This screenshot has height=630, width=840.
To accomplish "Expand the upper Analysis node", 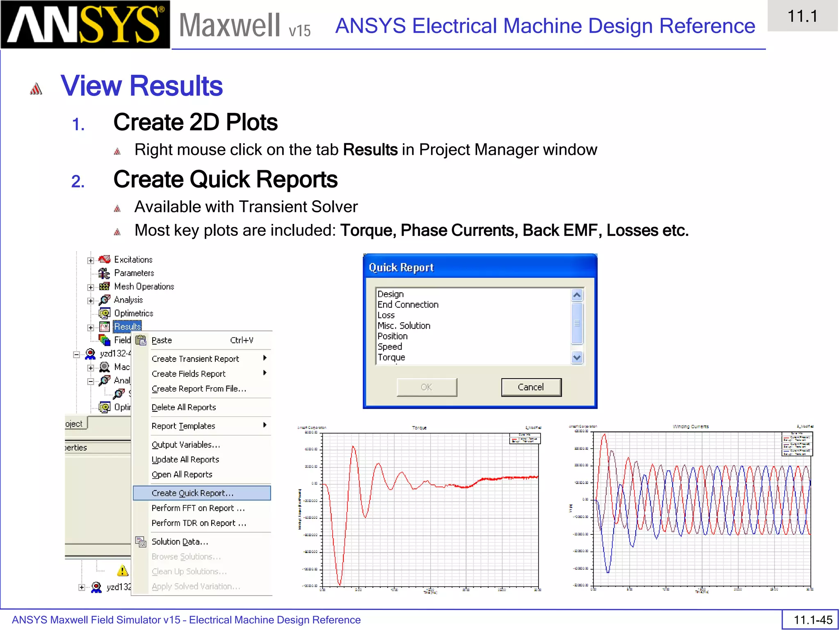I will [x=91, y=301].
